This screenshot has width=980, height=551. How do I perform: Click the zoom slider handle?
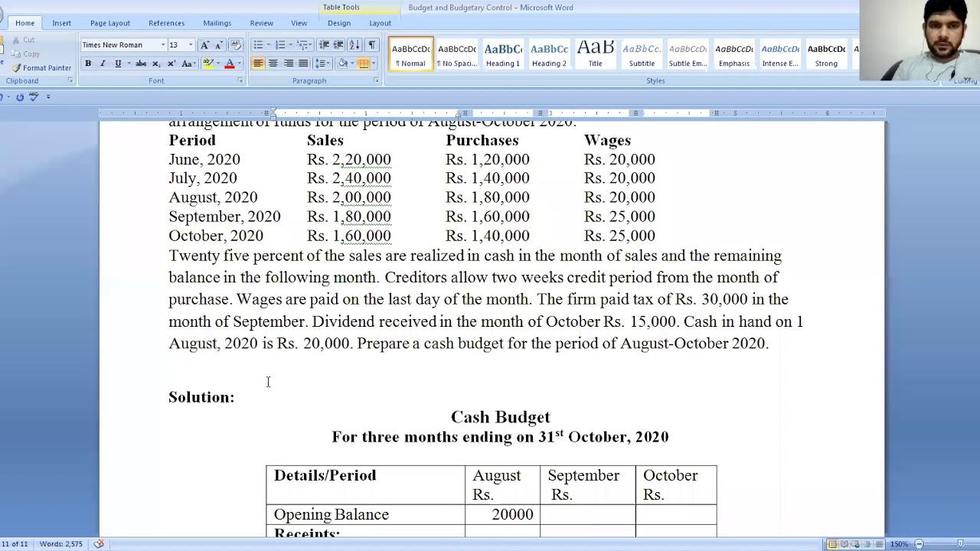point(960,544)
